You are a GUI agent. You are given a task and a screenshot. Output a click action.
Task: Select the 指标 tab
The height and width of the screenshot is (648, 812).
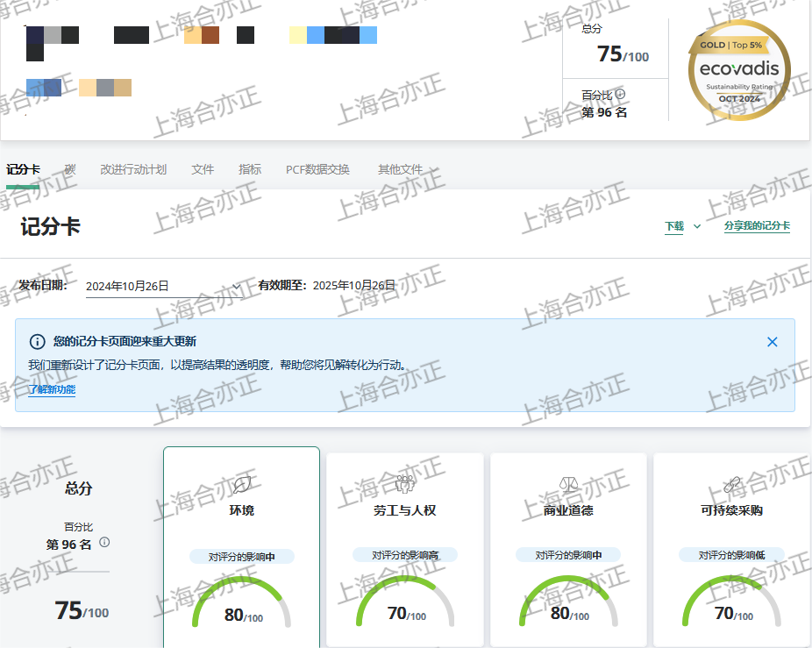(x=250, y=170)
